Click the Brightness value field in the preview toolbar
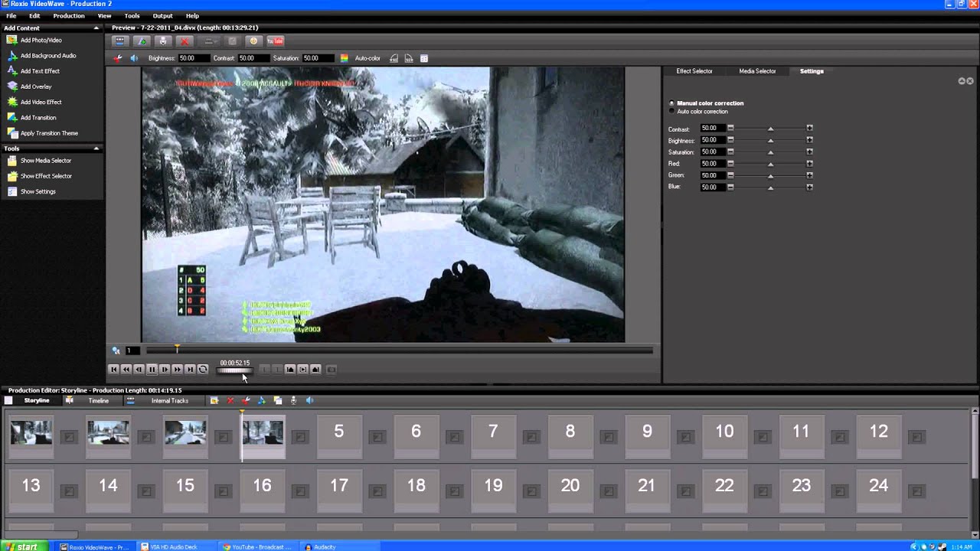This screenshot has height=551, width=980. pos(194,58)
